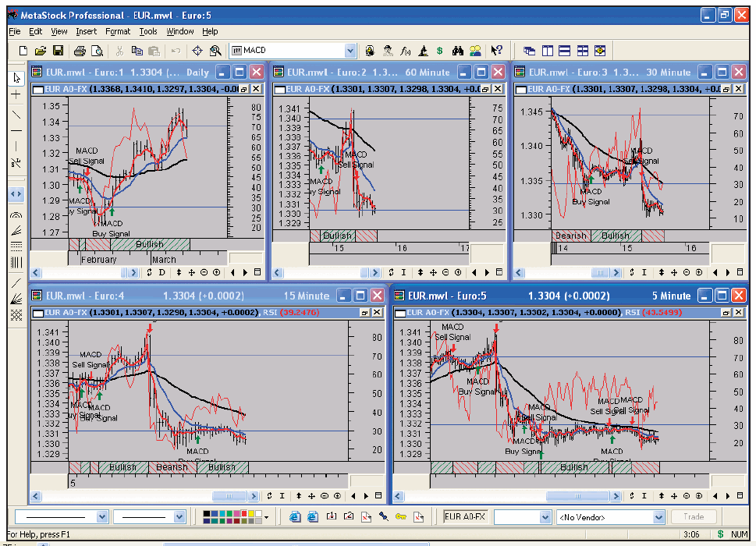Open the Insert menu
Viewport: 756px width, 546px height.
tap(86, 32)
